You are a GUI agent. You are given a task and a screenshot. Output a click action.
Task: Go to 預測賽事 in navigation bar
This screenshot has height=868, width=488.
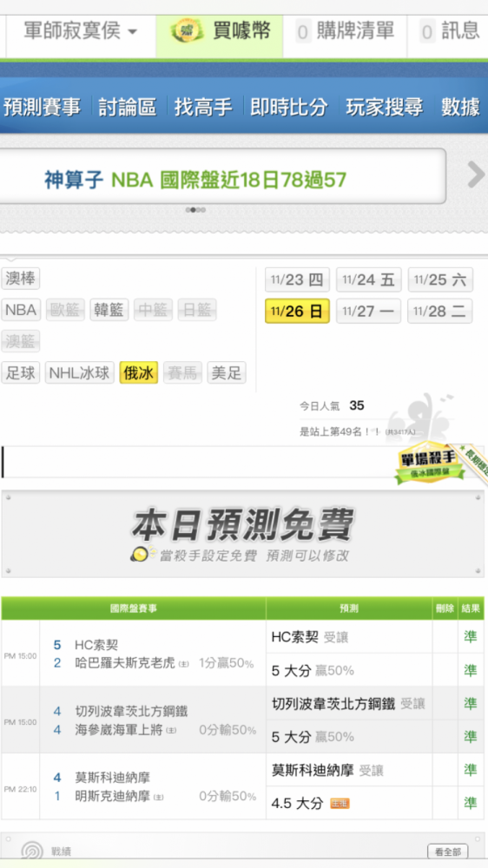[42, 107]
